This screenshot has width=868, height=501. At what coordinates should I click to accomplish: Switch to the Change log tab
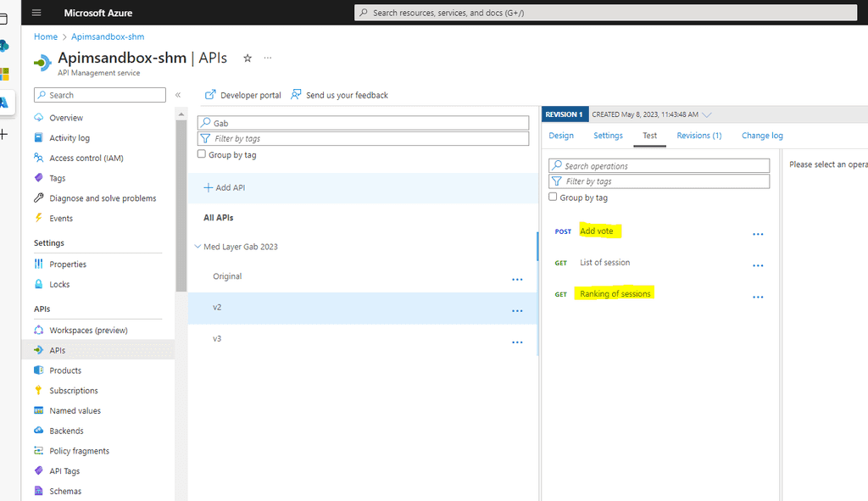click(x=762, y=136)
